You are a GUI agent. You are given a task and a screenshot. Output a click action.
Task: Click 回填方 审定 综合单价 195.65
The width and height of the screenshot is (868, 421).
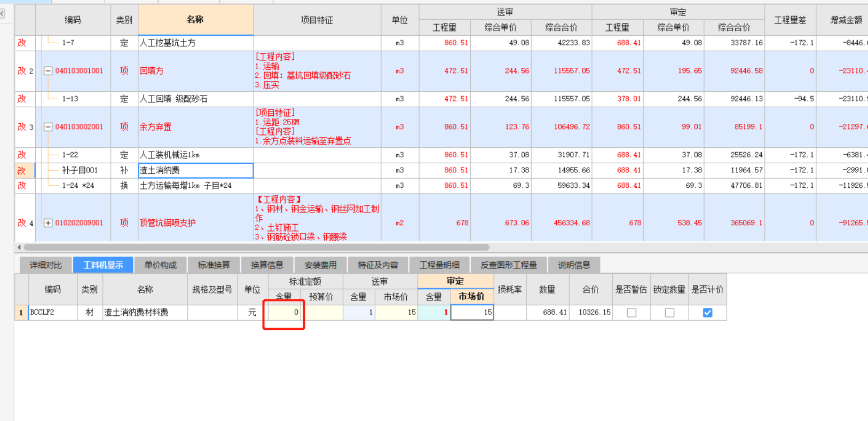(674, 71)
